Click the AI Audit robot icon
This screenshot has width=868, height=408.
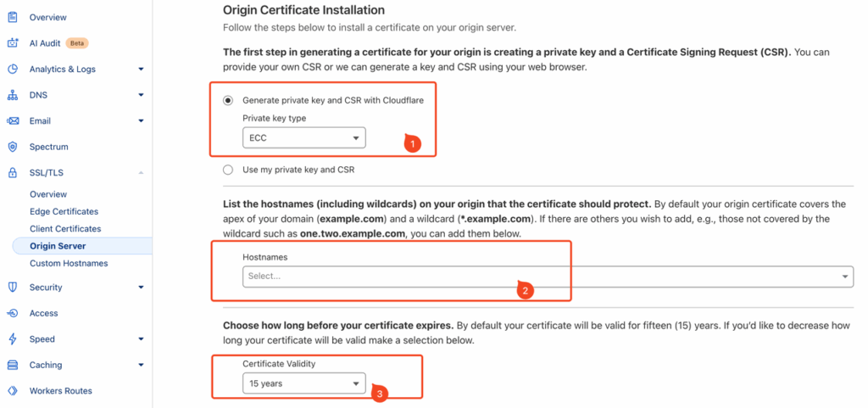click(12, 43)
